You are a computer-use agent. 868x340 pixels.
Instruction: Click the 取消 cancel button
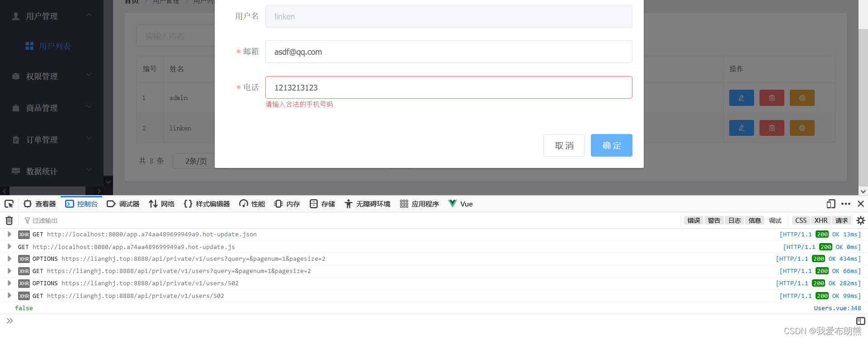coord(564,145)
